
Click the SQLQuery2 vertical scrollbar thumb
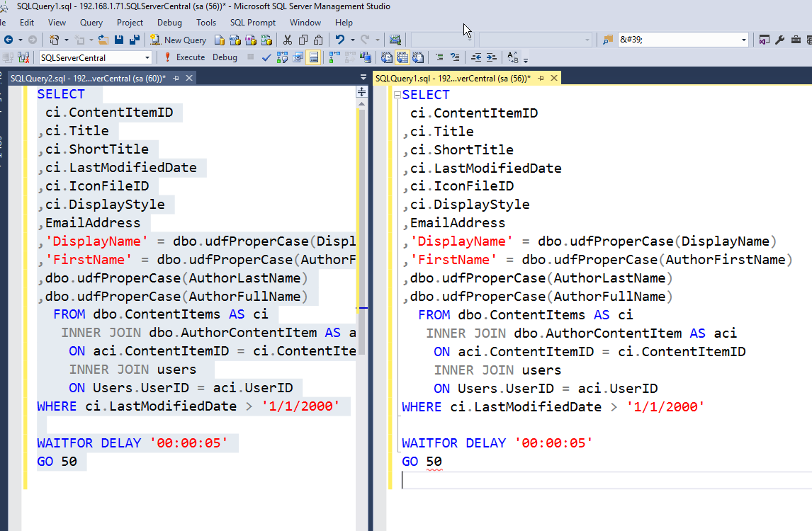click(x=361, y=232)
